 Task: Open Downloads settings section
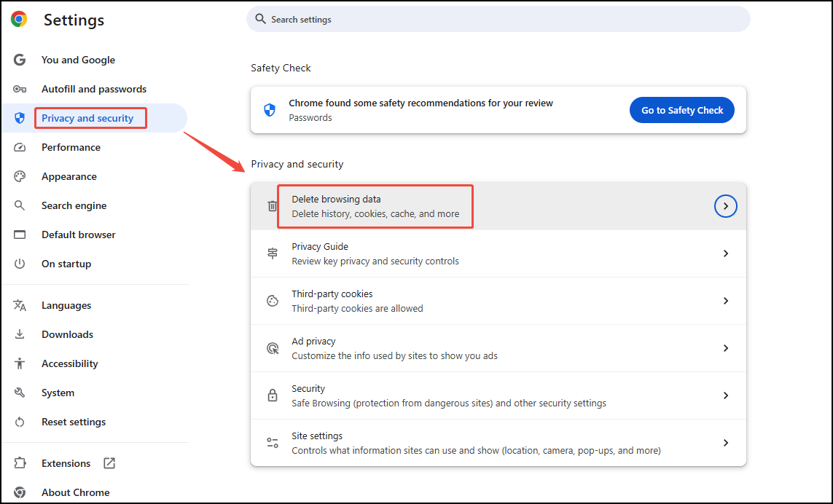(x=68, y=334)
